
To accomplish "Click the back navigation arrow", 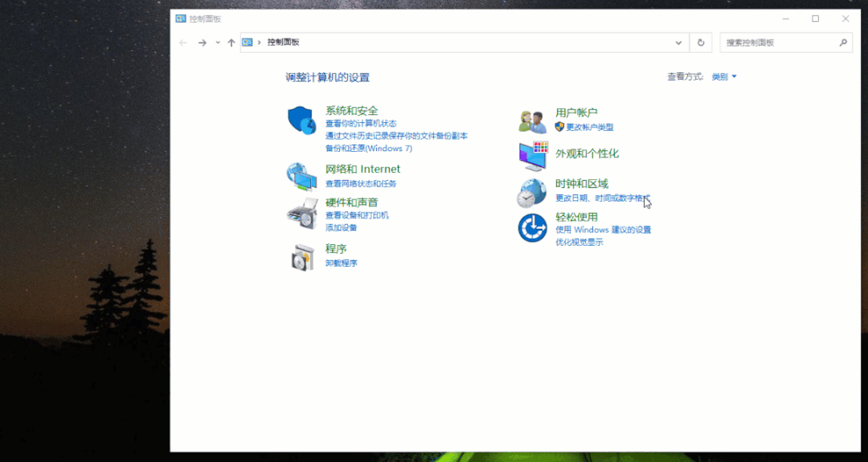I will [x=183, y=43].
